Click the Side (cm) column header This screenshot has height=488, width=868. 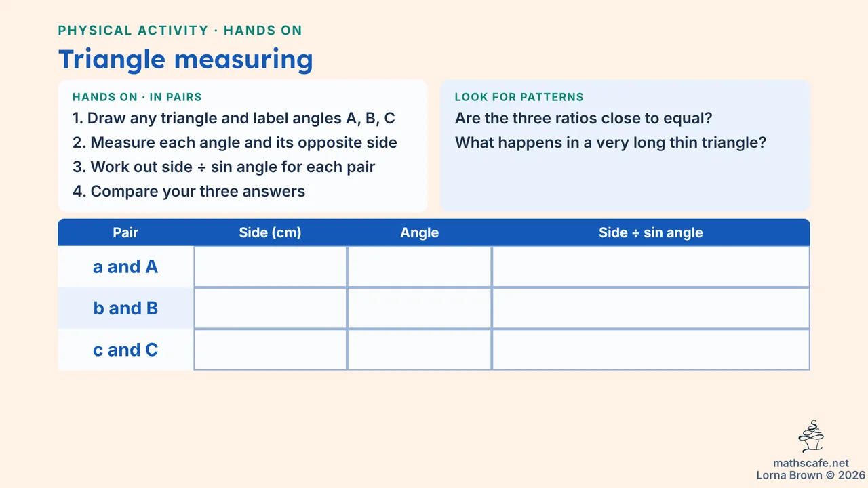[271, 232]
